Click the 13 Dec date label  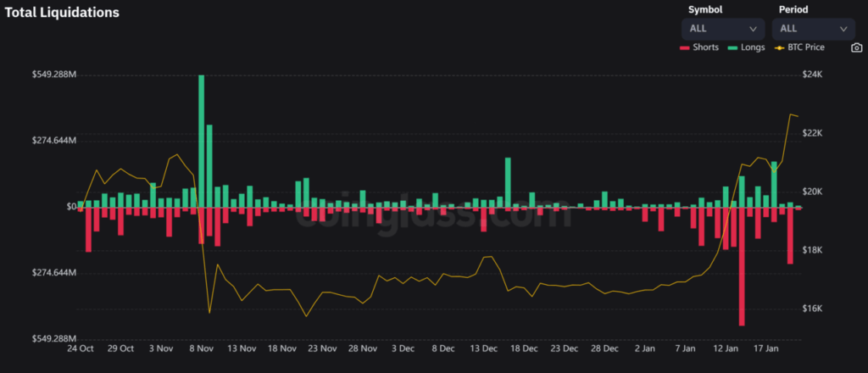point(484,348)
